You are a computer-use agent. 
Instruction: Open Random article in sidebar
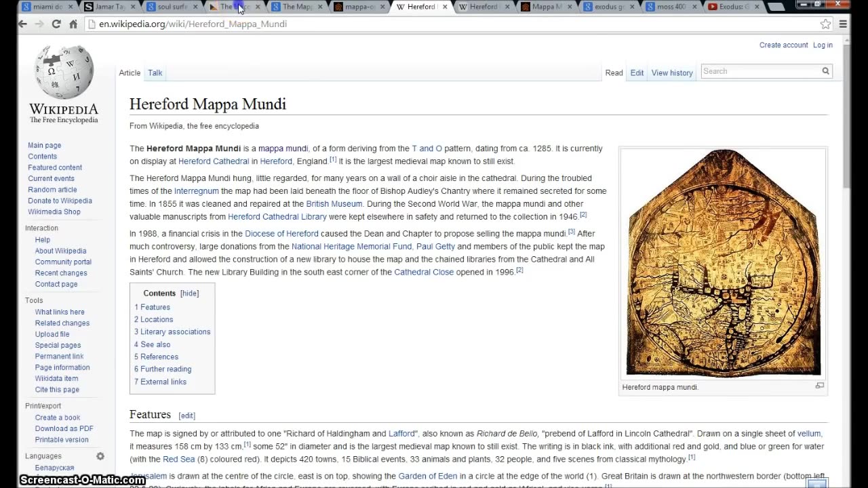(52, 190)
